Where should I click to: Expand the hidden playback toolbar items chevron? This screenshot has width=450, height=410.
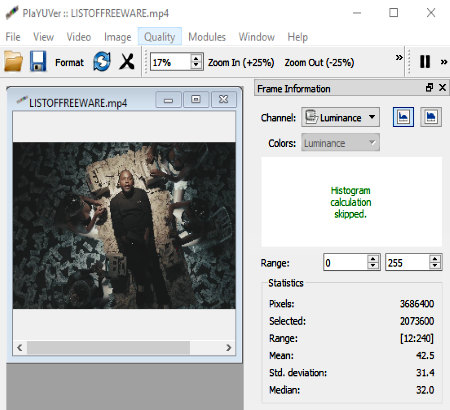click(x=444, y=62)
